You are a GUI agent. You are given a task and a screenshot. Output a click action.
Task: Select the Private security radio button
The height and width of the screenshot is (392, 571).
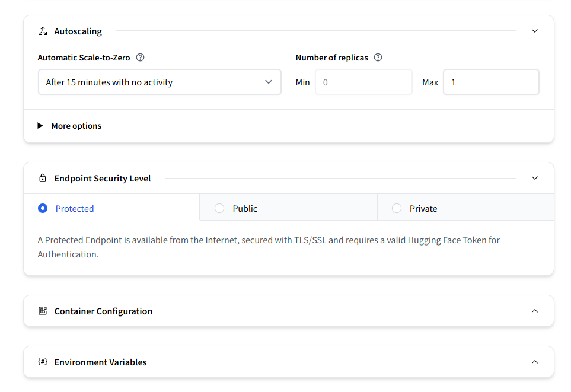pos(397,208)
